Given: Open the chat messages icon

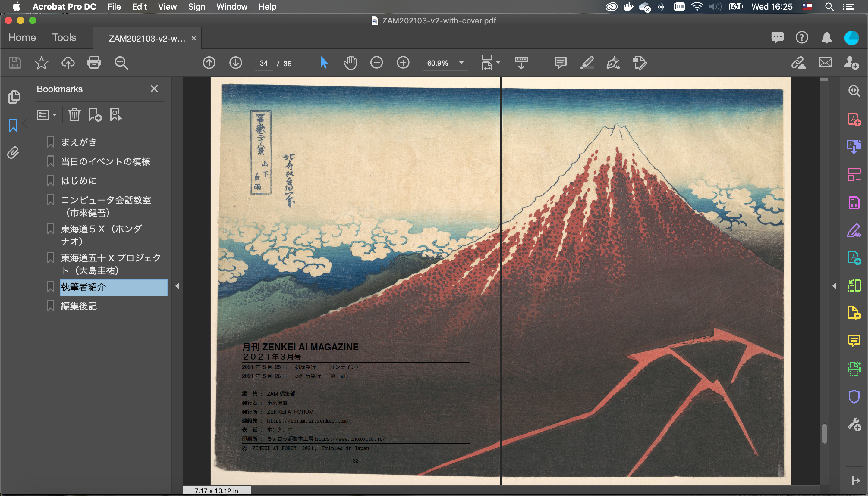Looking at the screenshot, I should (x=777, y=37).
